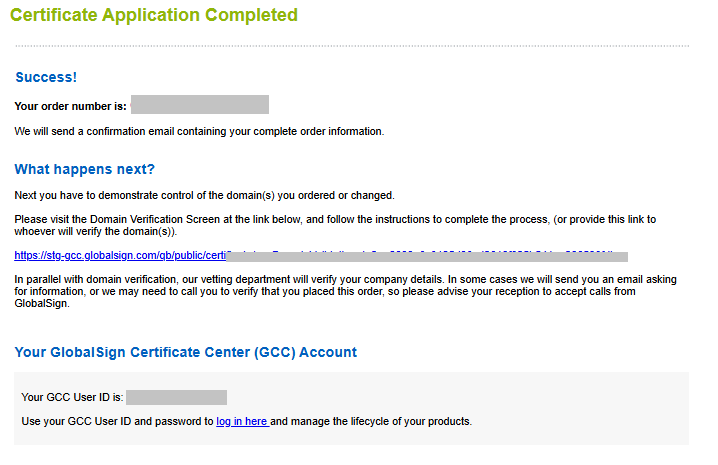718x465 pixels.
Task: Open the stg-gcc.globalsign.com domain verification link
Action: coord(120,256)
